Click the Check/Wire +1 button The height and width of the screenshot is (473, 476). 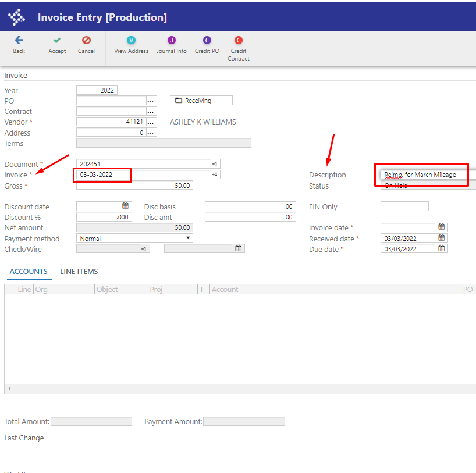tap(144, 248)
